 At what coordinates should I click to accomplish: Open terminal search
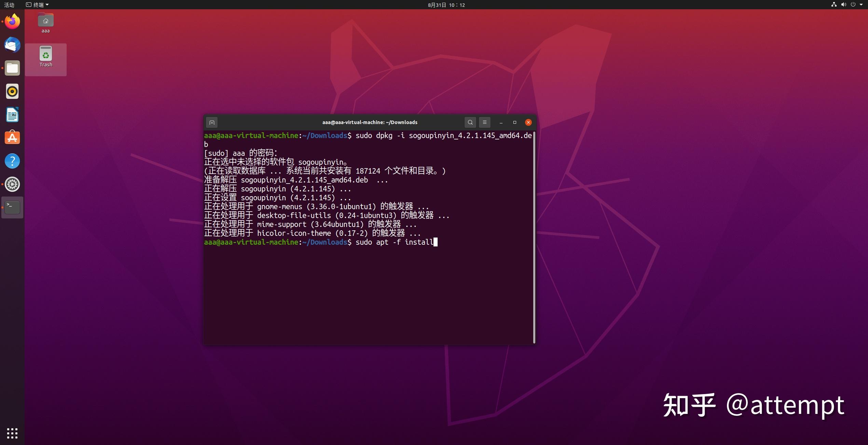pos(470,122)
